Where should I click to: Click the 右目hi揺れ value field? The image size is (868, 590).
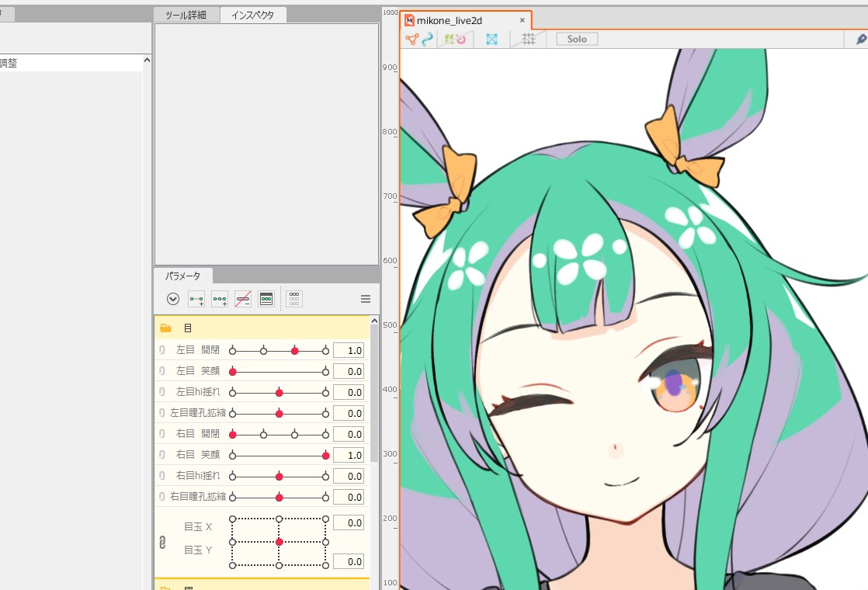349,477
